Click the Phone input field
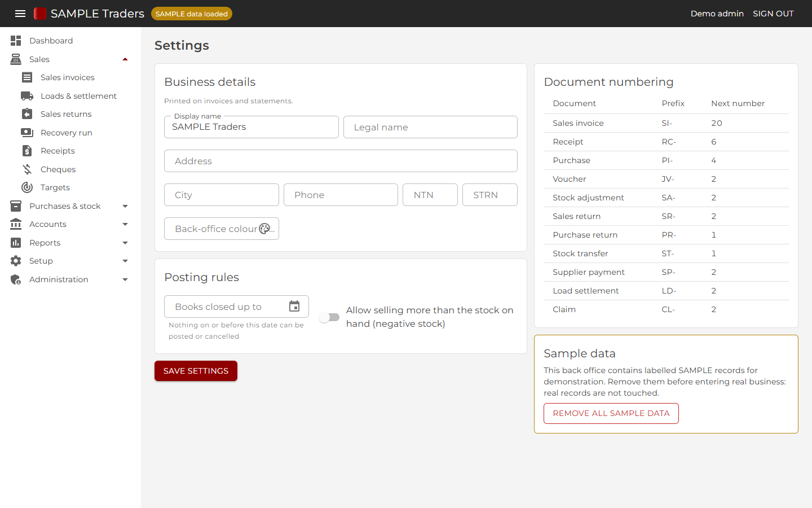Screen dimensions: 812x508 (x=341, y=195)
